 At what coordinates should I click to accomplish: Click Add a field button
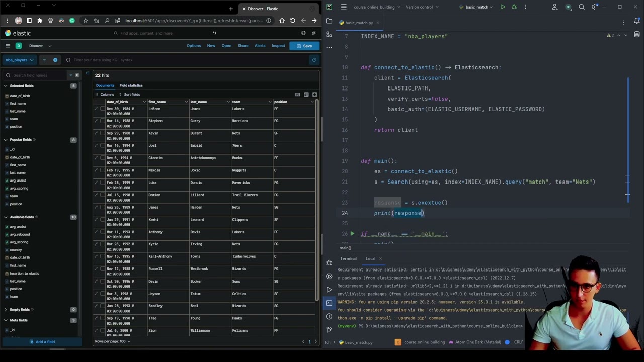click(x=42, y=342)
